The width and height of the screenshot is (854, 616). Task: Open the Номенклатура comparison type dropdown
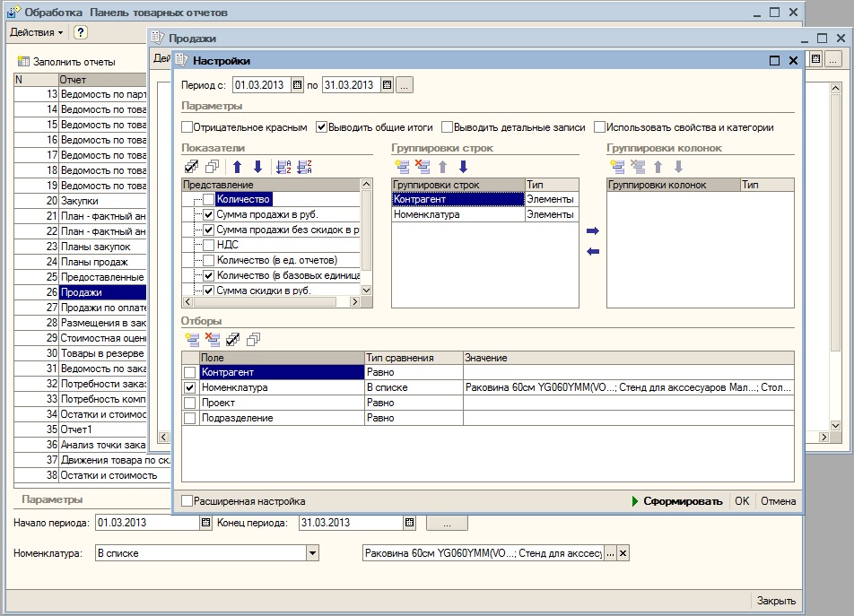pos(312,553)
